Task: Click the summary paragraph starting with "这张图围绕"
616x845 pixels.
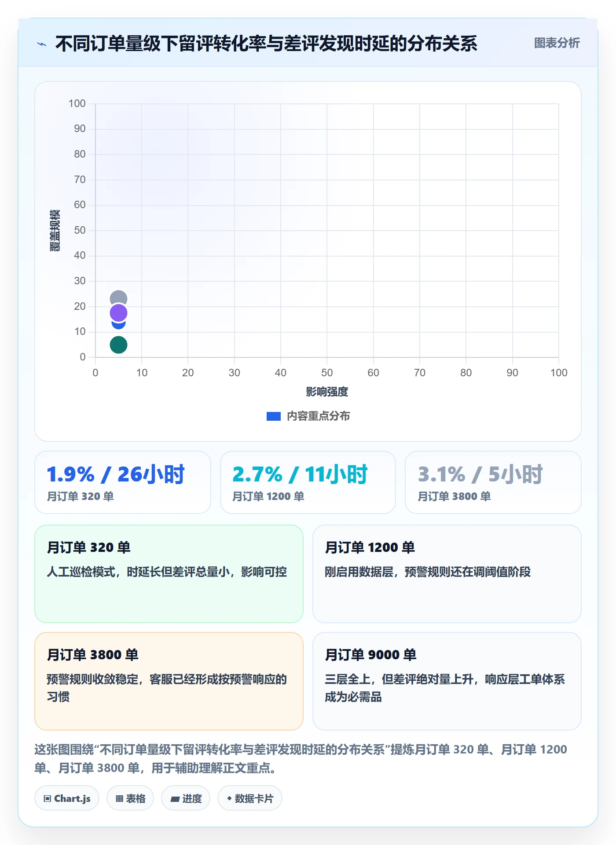Action: [x=301, y=758]
